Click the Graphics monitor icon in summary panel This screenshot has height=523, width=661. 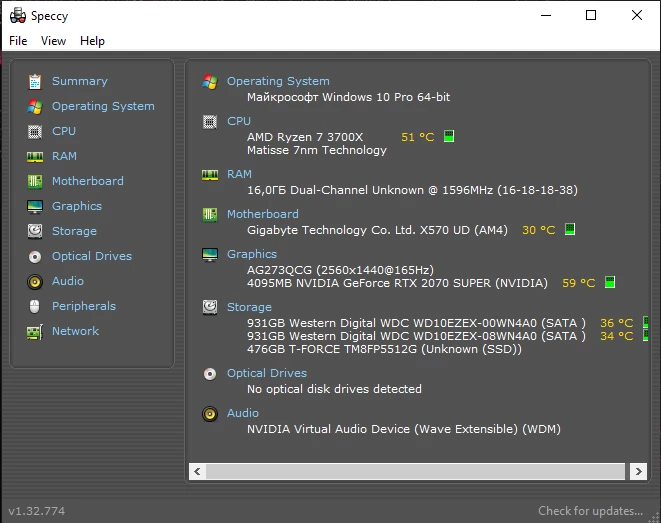pyautogui.click(x=210, y=255)
